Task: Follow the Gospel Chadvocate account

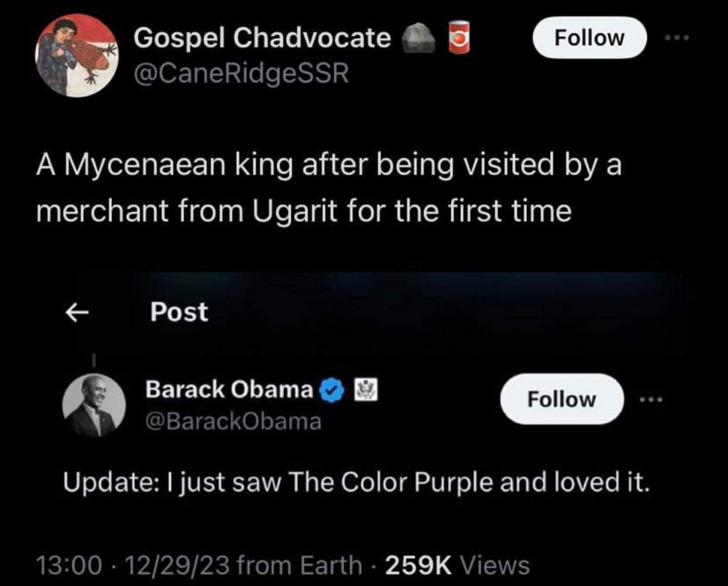Action: click(590, 38)
